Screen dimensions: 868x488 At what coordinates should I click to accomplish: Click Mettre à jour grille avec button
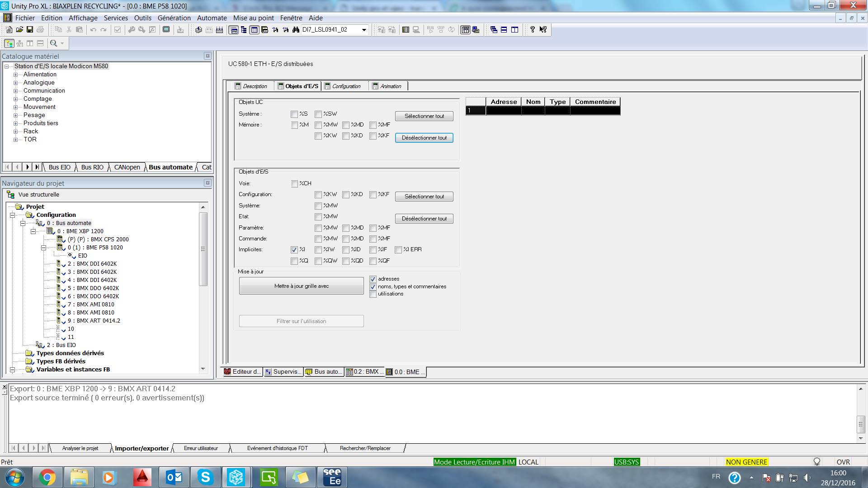coord(301,286)
